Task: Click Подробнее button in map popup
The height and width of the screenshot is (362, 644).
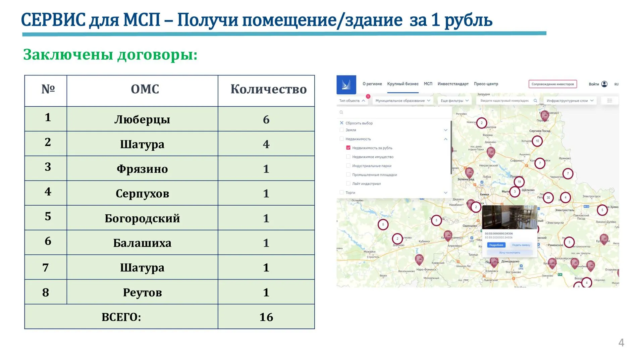Action: click(496, 245)
